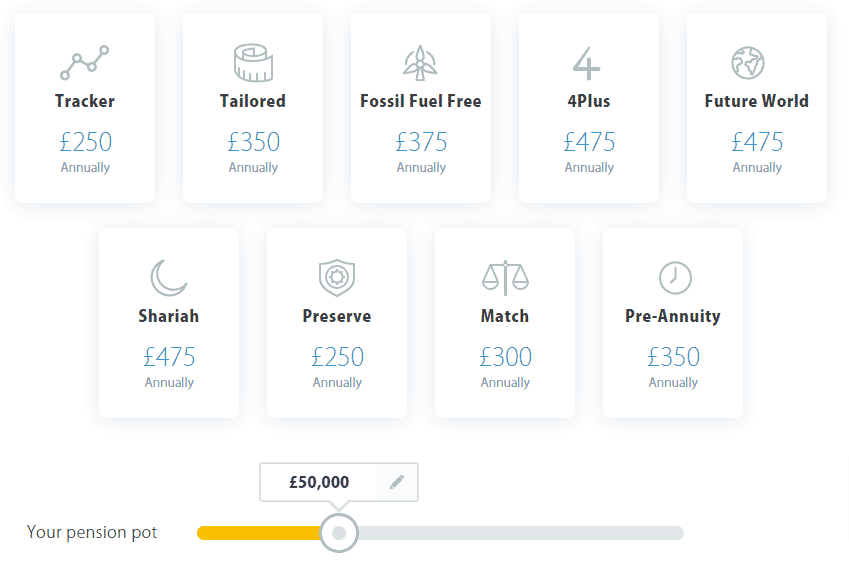Click the Pre-Annuity clock icon
The width and height of the screenshot is (849, 561).
(x=675, y=278)
